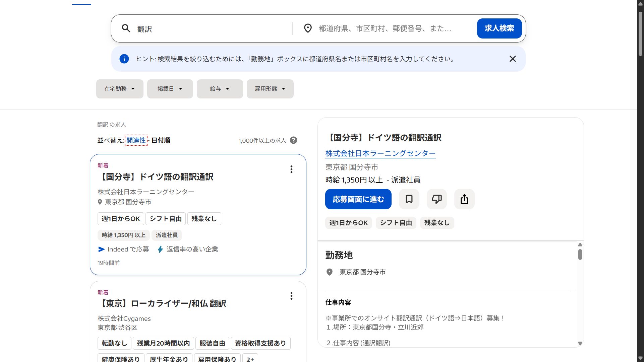Share the job posting via the share icon
644x362 pixels.
coord(464,199)
